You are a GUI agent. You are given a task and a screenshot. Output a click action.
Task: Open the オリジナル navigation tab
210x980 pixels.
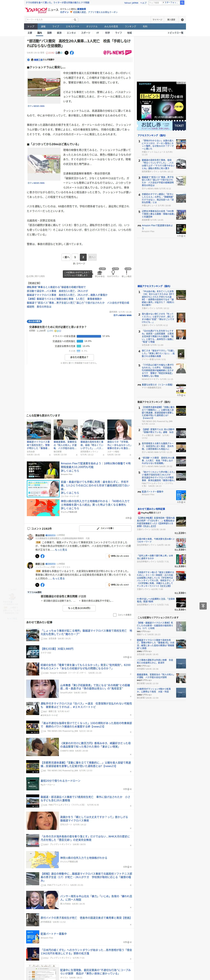pyautogui.click(x=92, y=27)
